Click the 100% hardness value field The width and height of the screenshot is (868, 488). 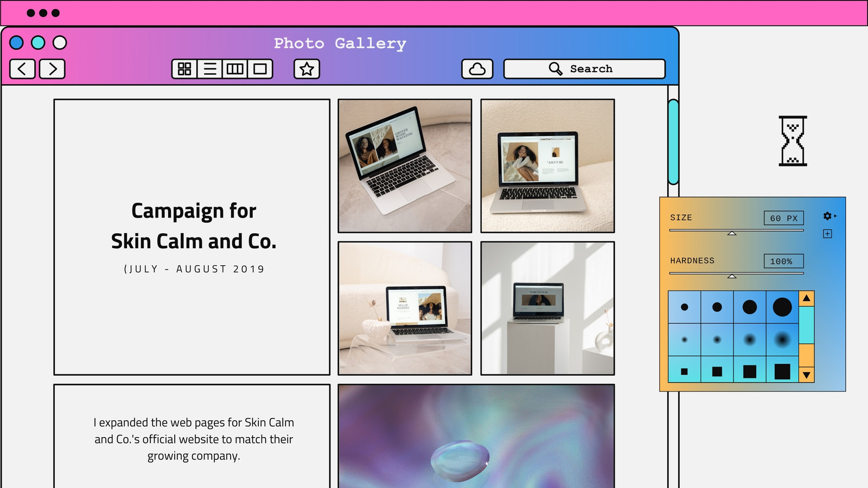(x=783, y=261)
